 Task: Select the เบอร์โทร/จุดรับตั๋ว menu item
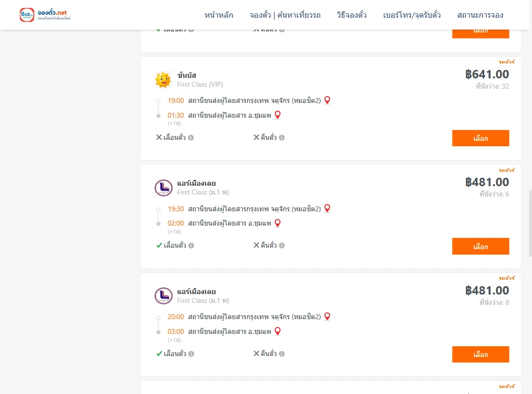(412, 15)
